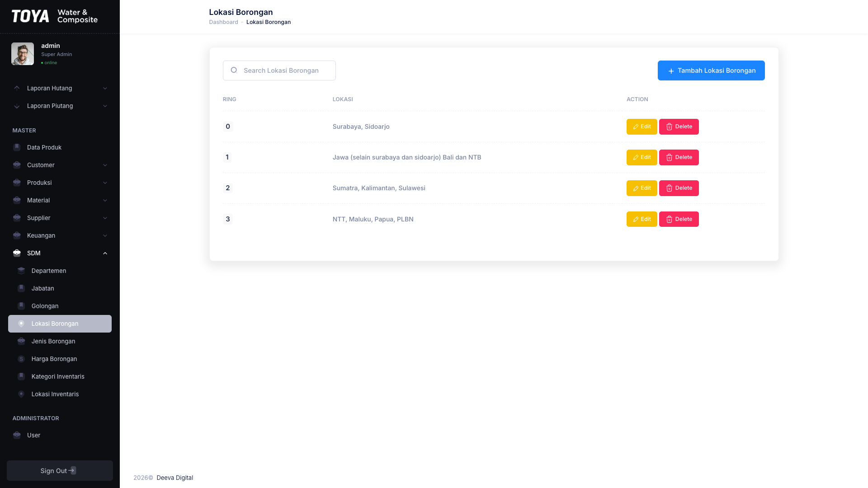Click the admin profile avatar

23,54
